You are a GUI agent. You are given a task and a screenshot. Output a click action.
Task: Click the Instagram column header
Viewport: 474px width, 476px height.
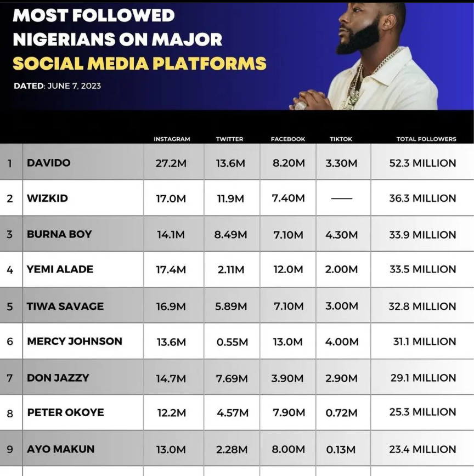coord(172,139)
